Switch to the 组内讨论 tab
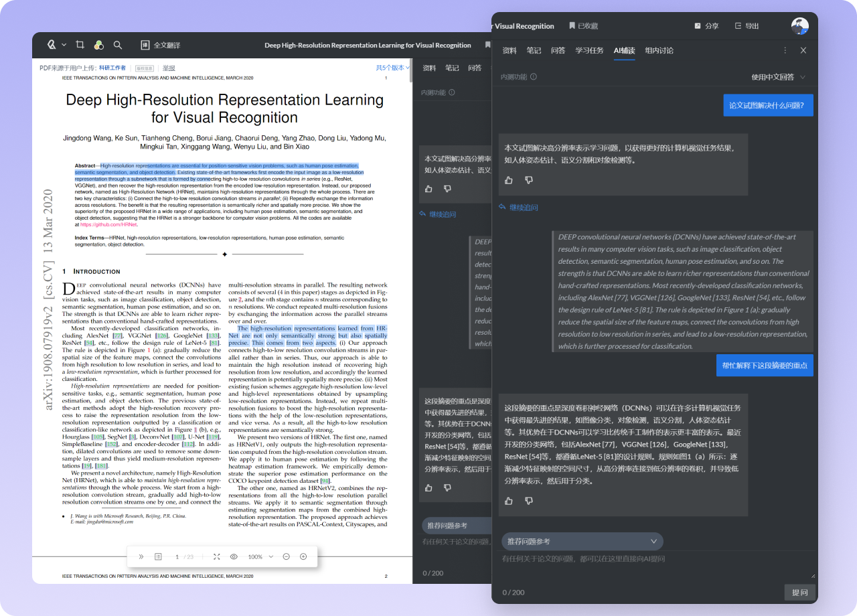This screenshot has width=857, height=616. click(x=659, y=50)
